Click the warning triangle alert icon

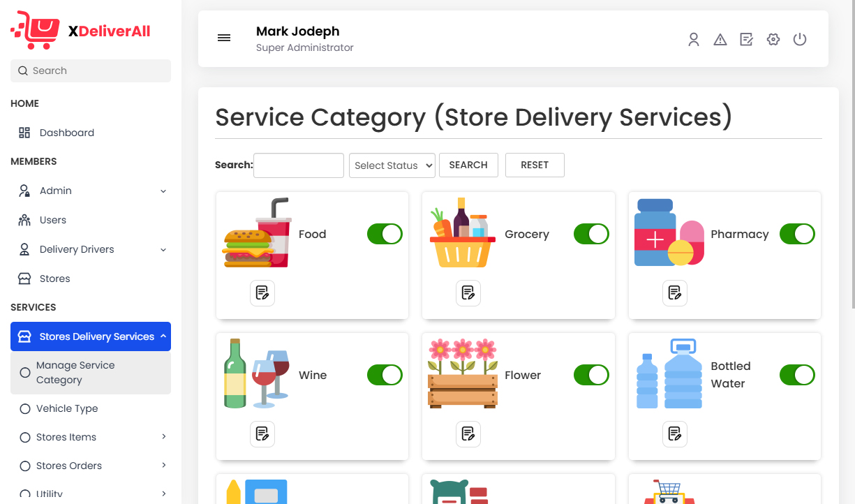(720, 40)
